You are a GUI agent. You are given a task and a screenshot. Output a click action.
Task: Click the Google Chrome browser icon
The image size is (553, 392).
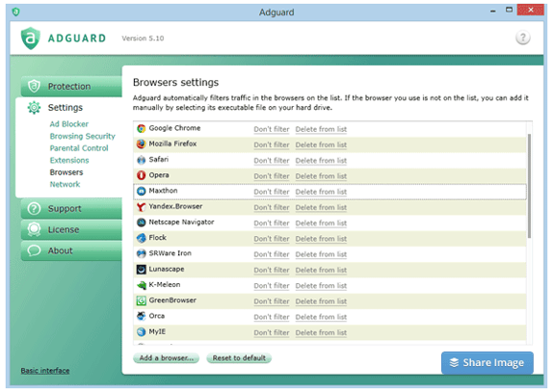click(x=141, y=129)
